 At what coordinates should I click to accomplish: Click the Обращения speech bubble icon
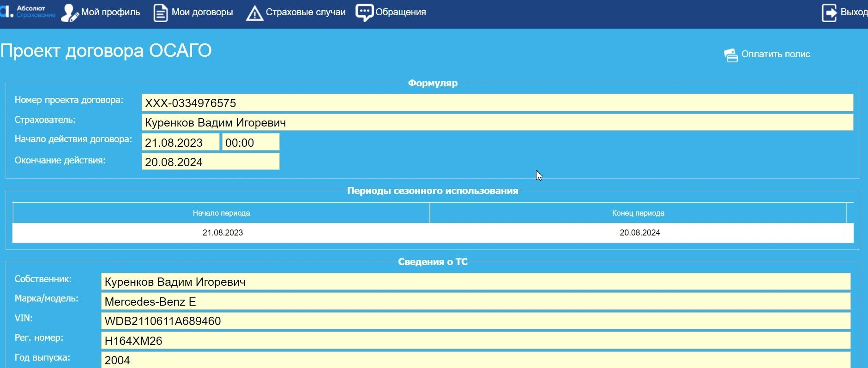point(364,12)
